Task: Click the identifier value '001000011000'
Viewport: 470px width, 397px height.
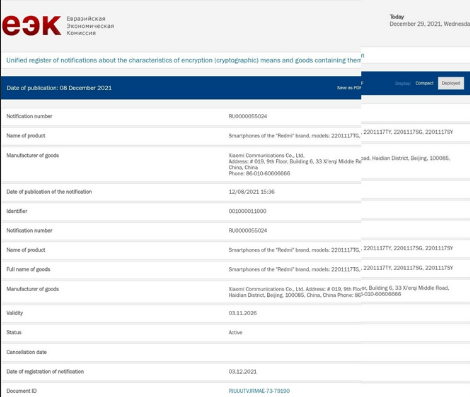Action: (247, 211)
